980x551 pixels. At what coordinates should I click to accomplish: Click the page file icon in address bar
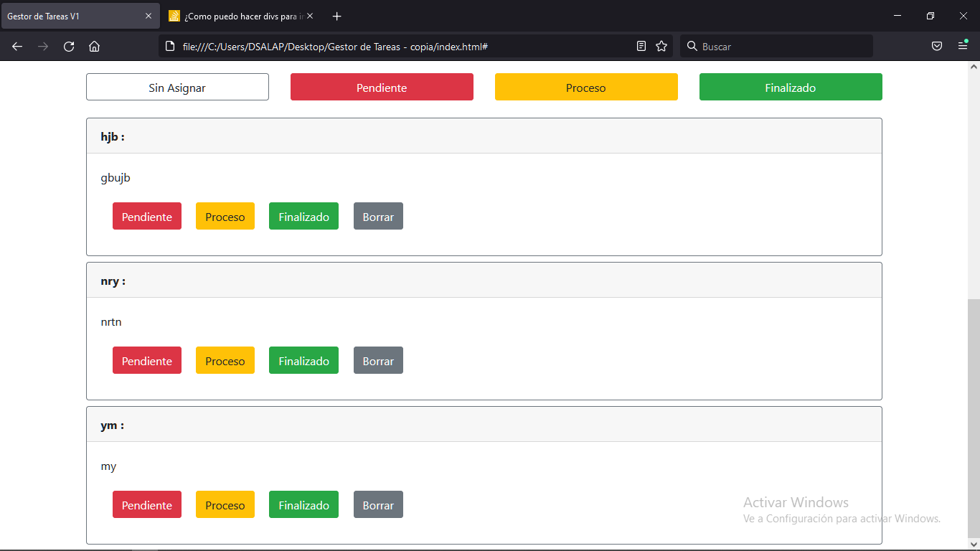coord(170,47)
